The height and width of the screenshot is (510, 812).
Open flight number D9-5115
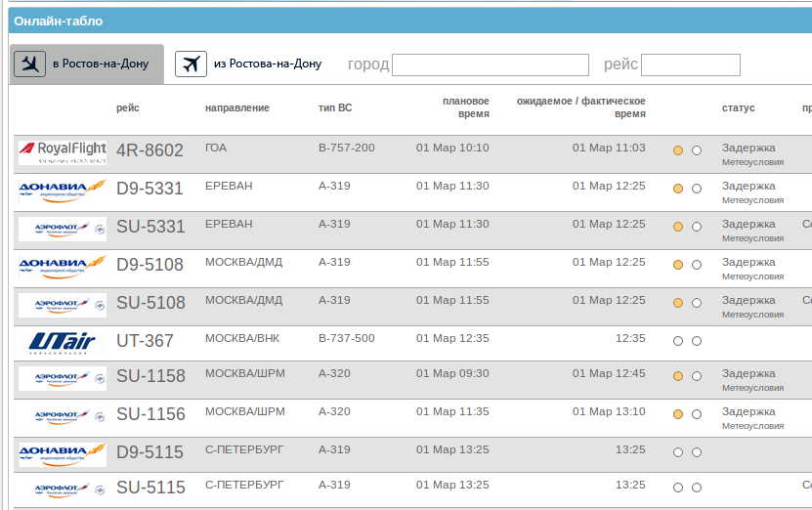(x=150, y=452)
